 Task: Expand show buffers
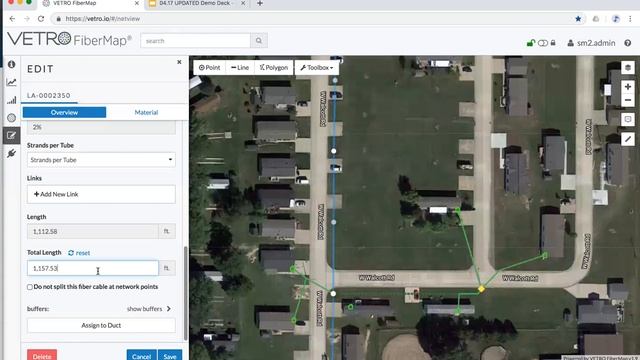click(x=149, y=309)
